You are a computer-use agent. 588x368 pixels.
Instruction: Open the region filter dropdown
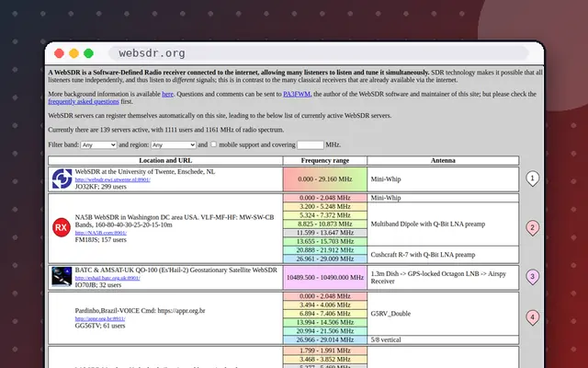(174, 145)
